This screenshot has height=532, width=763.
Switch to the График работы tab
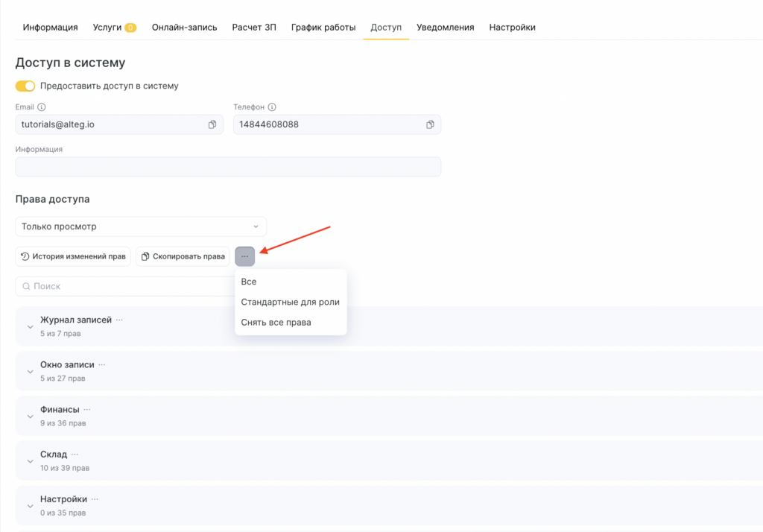(323, 28)
